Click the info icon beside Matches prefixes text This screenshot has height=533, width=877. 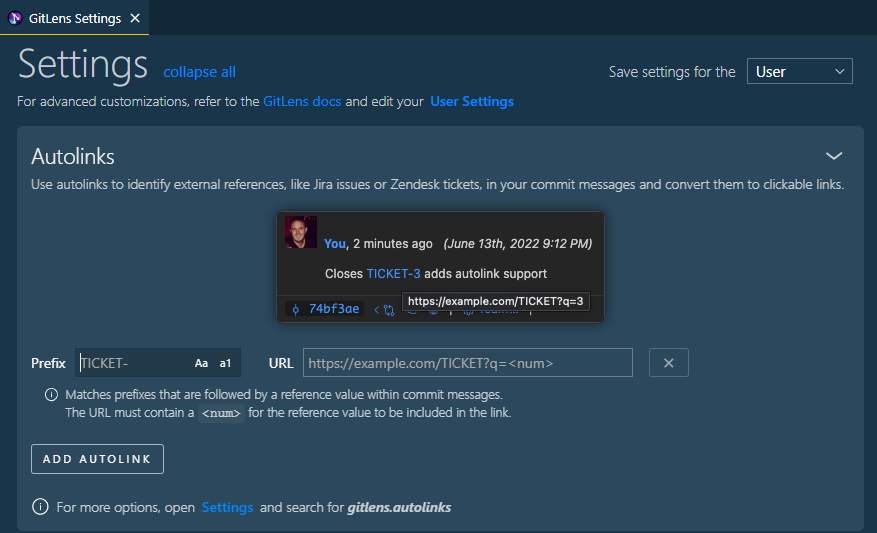[x=51, y=395]
